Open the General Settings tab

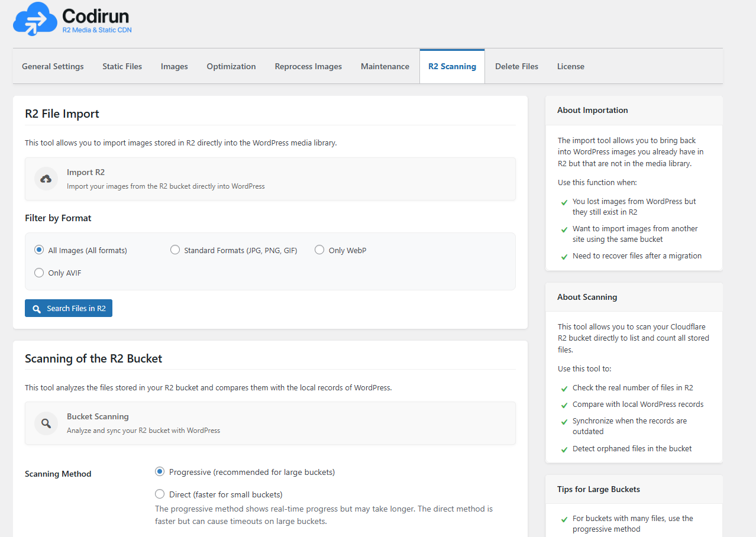pos(53,66)
